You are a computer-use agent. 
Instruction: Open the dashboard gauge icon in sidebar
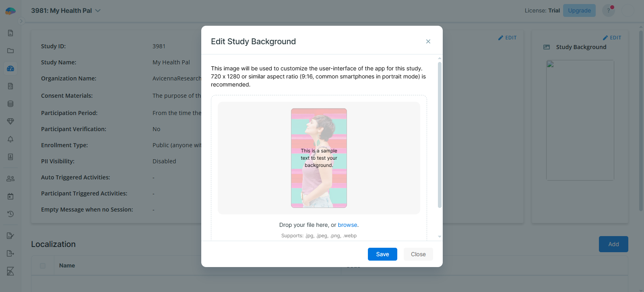pyautogui.click(x=10, y=68)
